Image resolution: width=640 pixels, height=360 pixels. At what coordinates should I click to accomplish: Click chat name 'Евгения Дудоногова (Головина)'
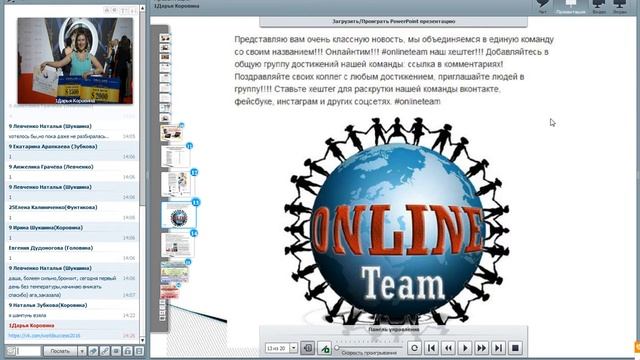coord(51,248)
